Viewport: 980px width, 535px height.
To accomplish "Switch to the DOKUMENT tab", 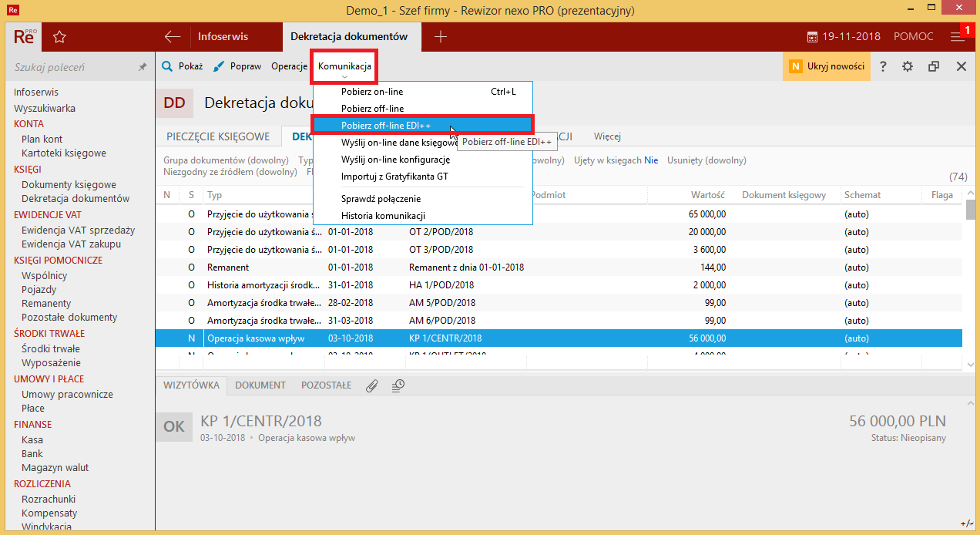I will [262, 385].
